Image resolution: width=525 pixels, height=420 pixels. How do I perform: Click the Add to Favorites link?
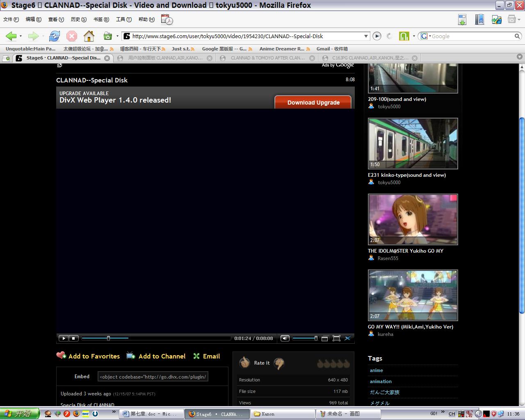94,356
